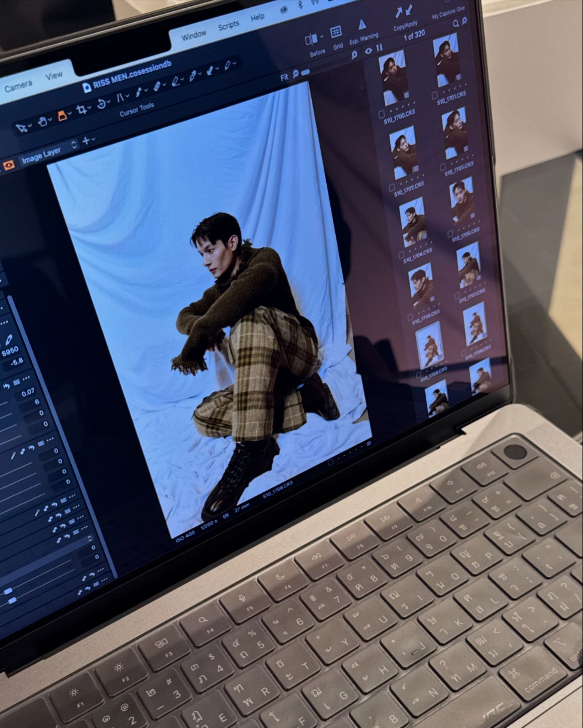Check the box for S10_1701.CR3
The height and width of the screenshot is (728, 583).
434,96
